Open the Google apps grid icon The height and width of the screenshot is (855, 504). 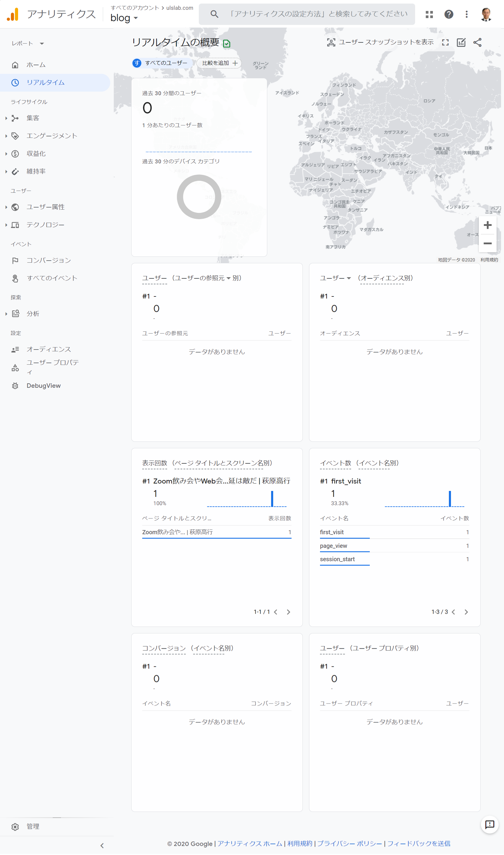coord(429,14)
